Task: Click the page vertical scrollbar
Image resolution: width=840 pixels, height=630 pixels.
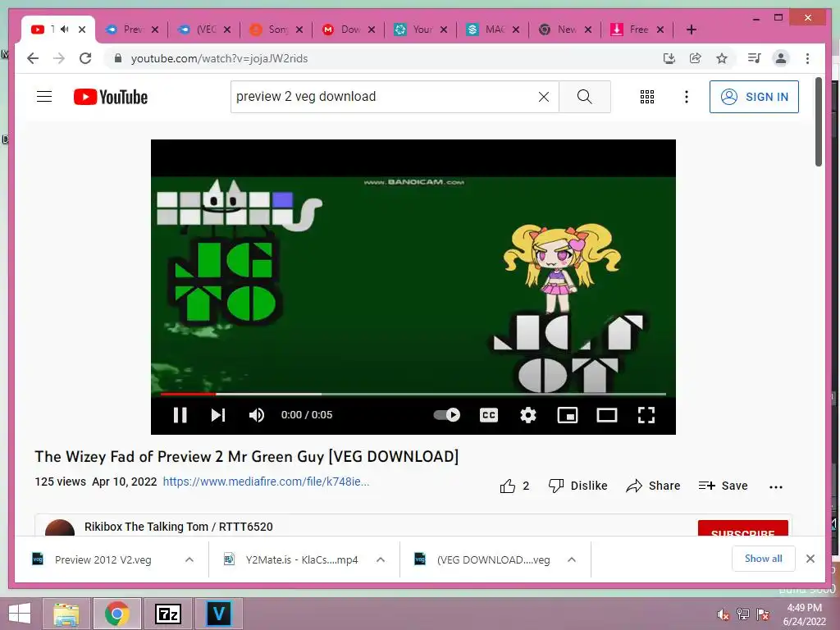Action: pyautogui.click(x=819, y=121)
